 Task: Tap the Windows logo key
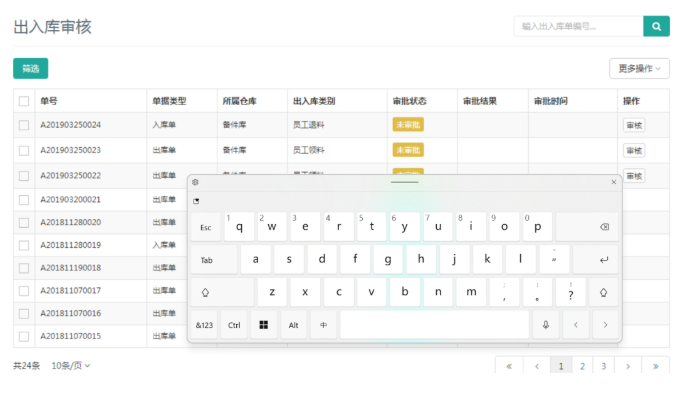click(x=263, y=325)
